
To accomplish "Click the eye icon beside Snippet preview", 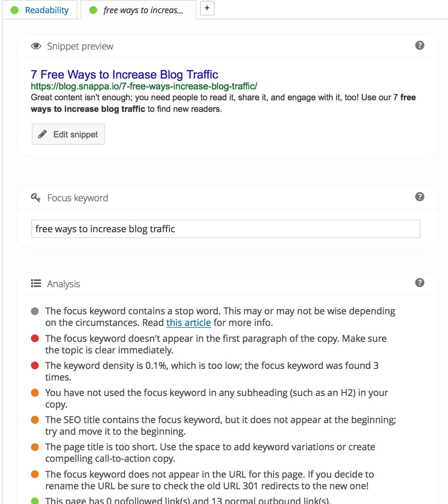I will point(36,46).
